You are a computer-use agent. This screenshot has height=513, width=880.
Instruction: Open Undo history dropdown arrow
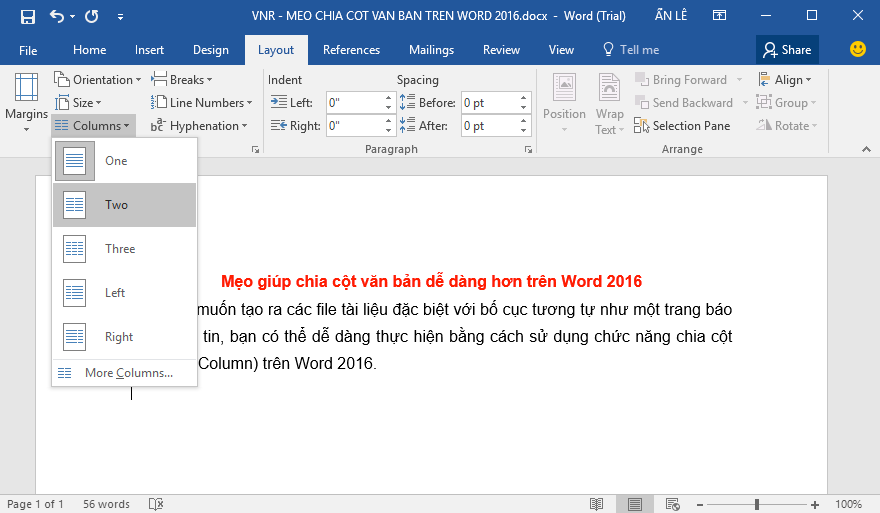click(x=72, y=17)
